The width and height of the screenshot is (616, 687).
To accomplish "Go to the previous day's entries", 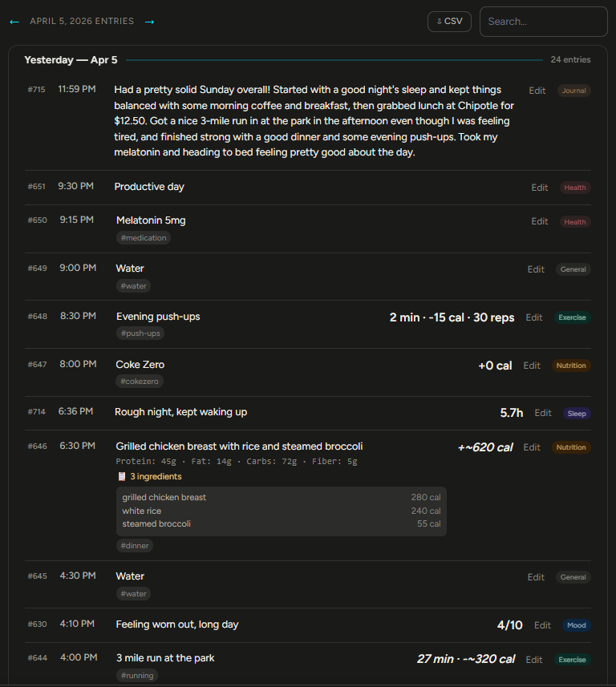I will pos(14,22).
